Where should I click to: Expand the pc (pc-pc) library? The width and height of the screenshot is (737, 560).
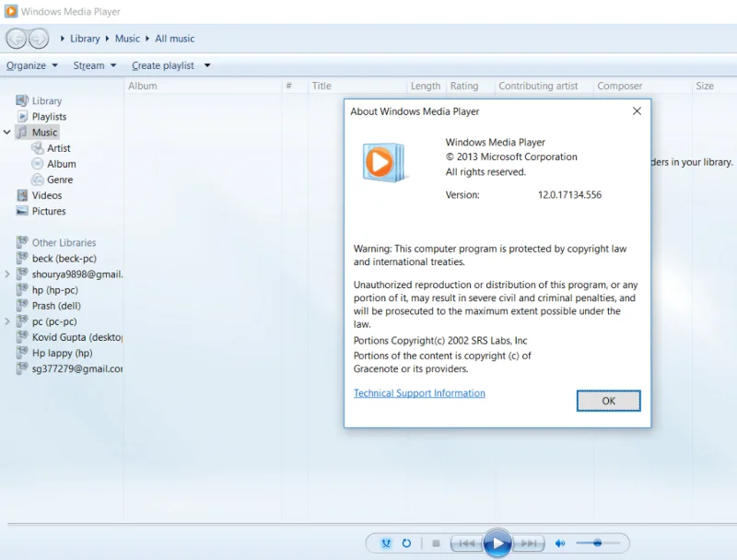[x=6, y=321]
